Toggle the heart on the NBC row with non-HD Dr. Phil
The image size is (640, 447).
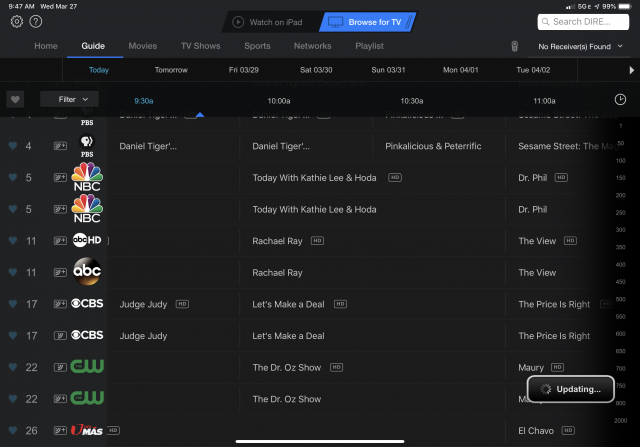click(13, 209)
